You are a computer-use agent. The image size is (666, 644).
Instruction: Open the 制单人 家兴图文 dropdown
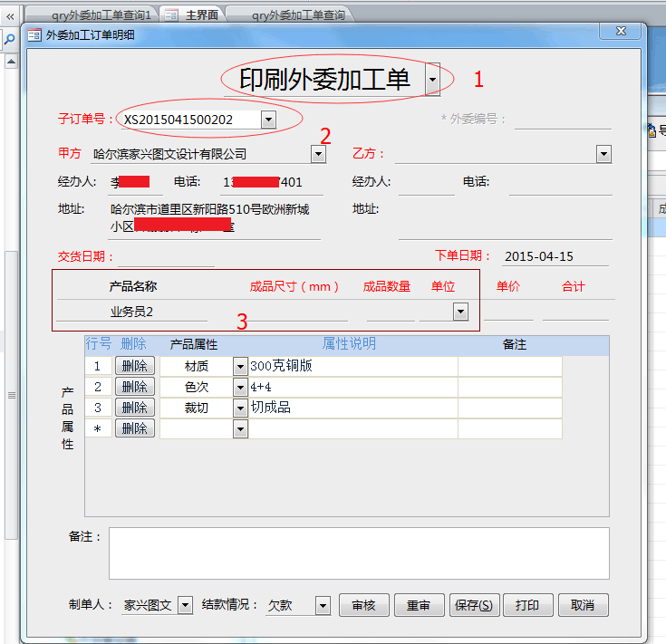pyautogui.click(x=185, y=605)
